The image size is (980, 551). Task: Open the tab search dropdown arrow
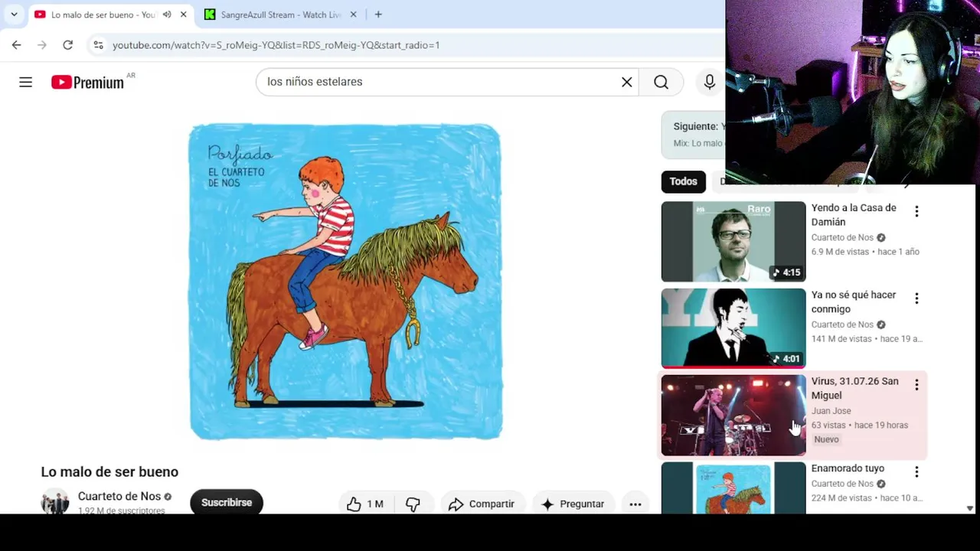(14, 15)
